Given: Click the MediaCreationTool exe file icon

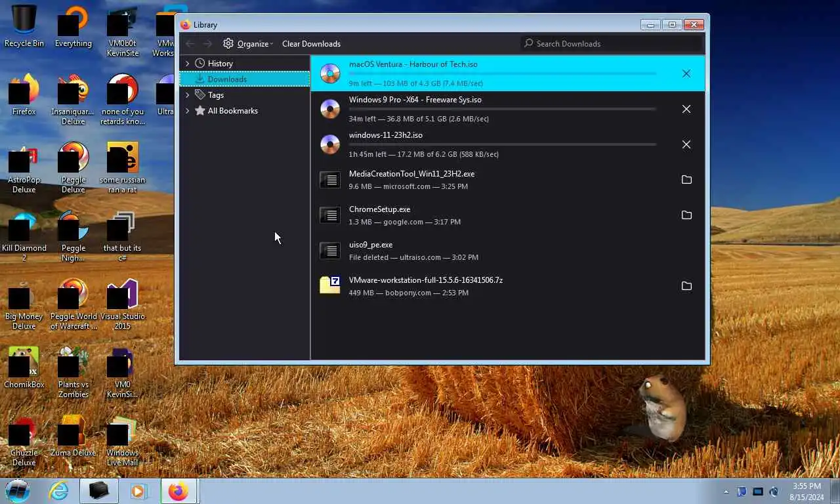Looking at the screenshot, I should [x=330, y=180].
